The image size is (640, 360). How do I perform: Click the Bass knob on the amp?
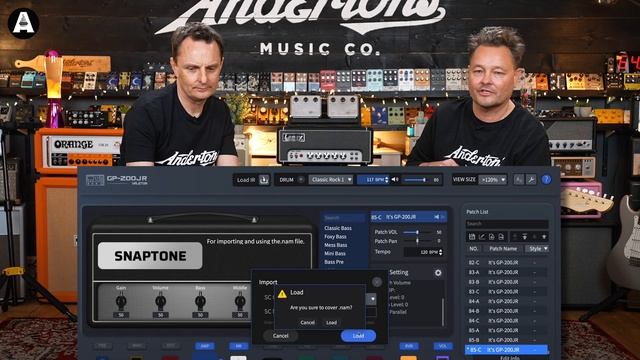(x=200, y=302)
